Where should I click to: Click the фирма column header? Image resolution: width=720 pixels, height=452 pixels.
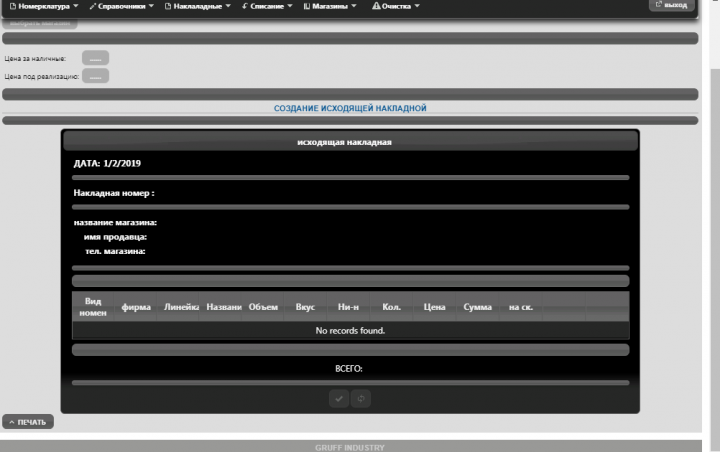pos(136,307)
